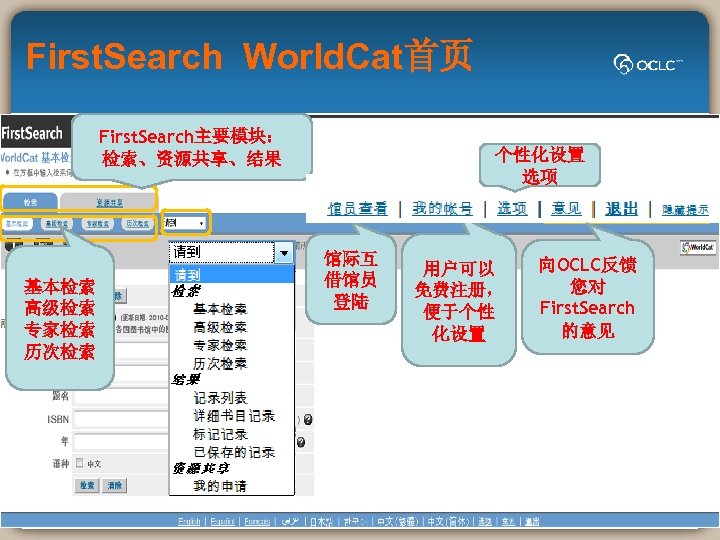Screen dimensions: 720x540
Task: Select 已保存的记录 in the dropdown list
Action: (x=234, y=452)
